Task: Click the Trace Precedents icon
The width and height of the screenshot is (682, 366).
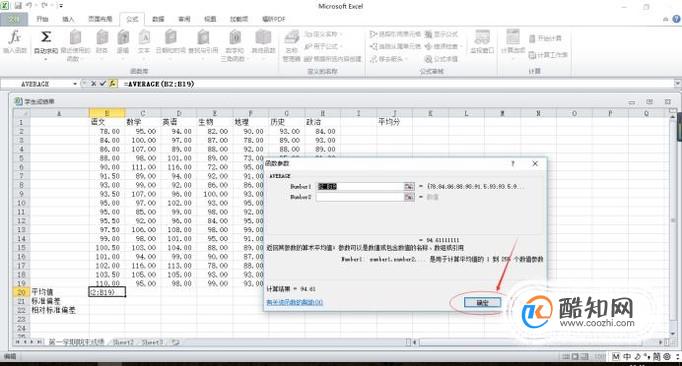Action: (x=395, y=34)
